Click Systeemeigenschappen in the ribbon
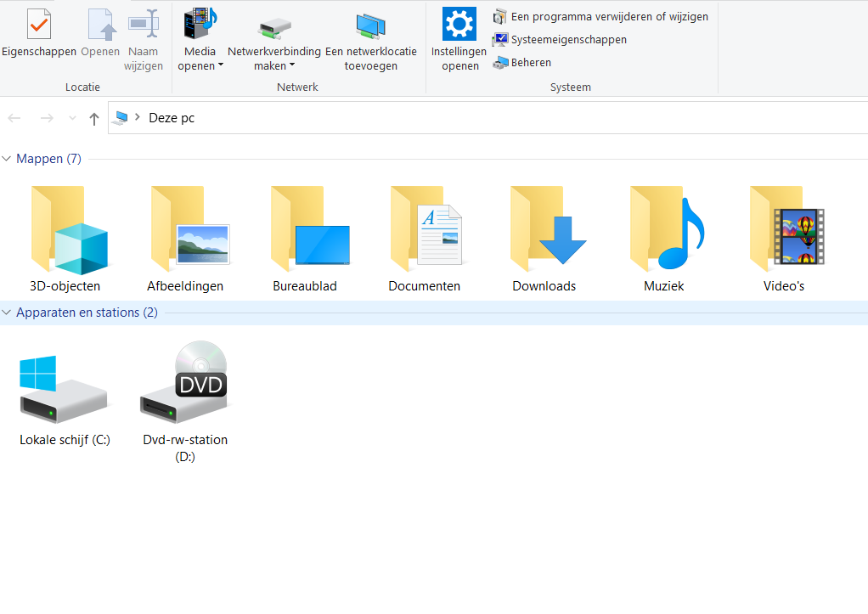This screenshot has height=614, width=868. (568, 39)
